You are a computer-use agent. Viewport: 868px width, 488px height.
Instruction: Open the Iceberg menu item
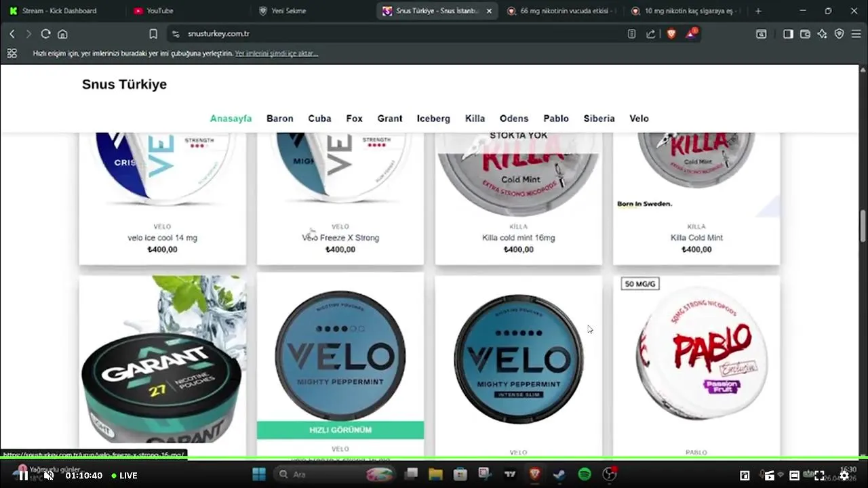(x=433, y=119)
